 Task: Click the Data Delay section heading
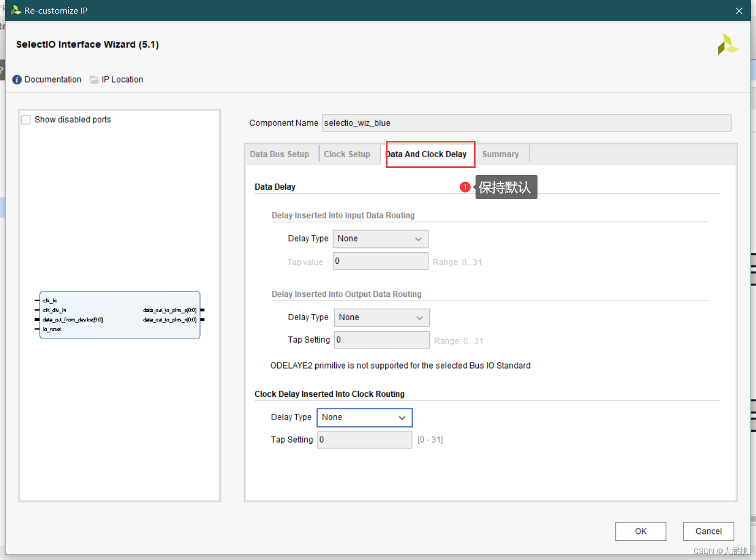(275, 186)
